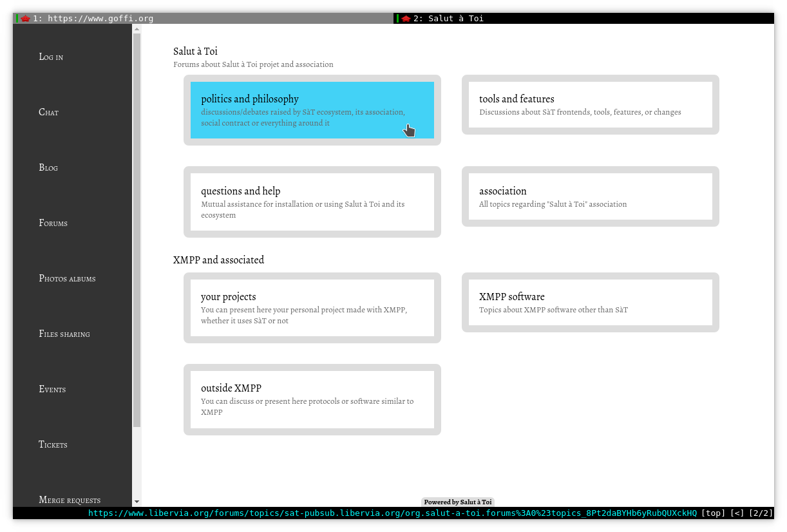Viewport: 787px width, 532px height.
Task: Click the Salut à Toi category heading
Action: point(195,52)
